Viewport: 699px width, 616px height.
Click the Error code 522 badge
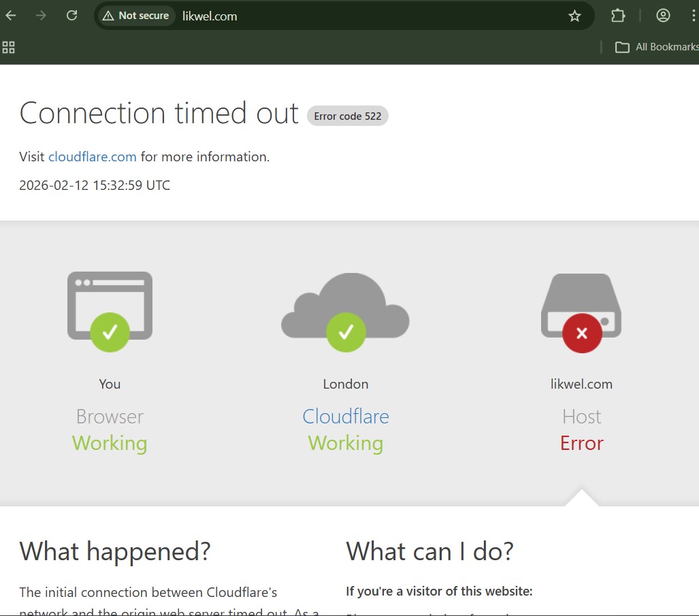tap(347, 116)
